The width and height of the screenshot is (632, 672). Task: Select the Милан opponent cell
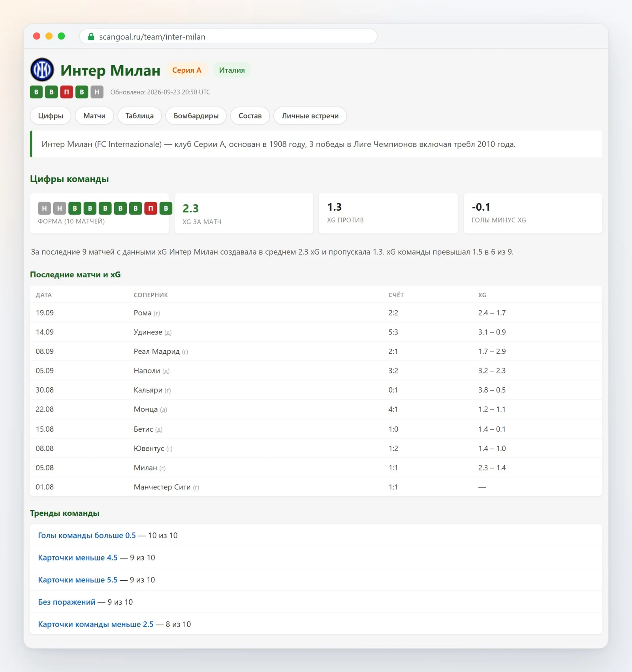(150, 468)
